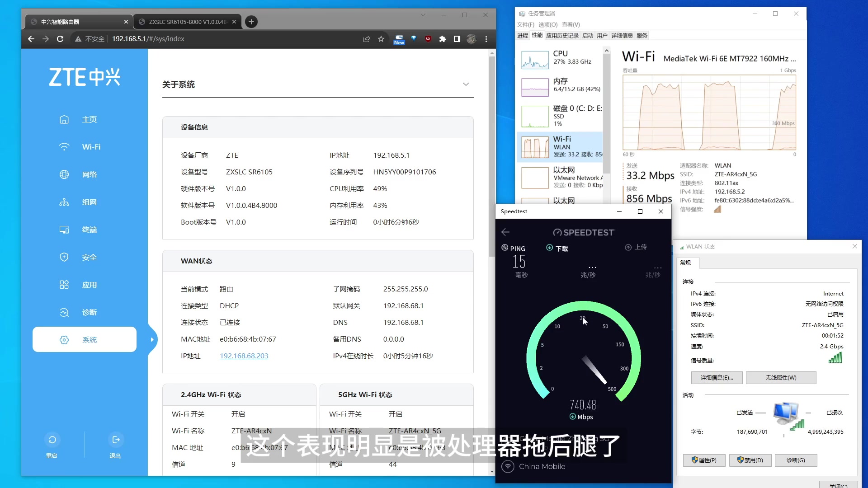
Task: Click the Speedtest speed gauge
Action: coord(584,352)
